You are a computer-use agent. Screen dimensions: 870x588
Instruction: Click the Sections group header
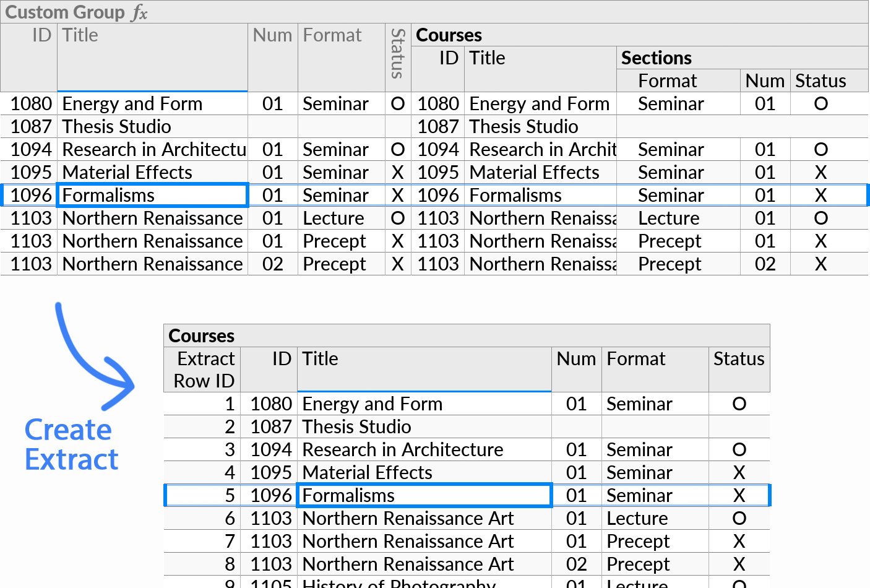tap(657, 58)
